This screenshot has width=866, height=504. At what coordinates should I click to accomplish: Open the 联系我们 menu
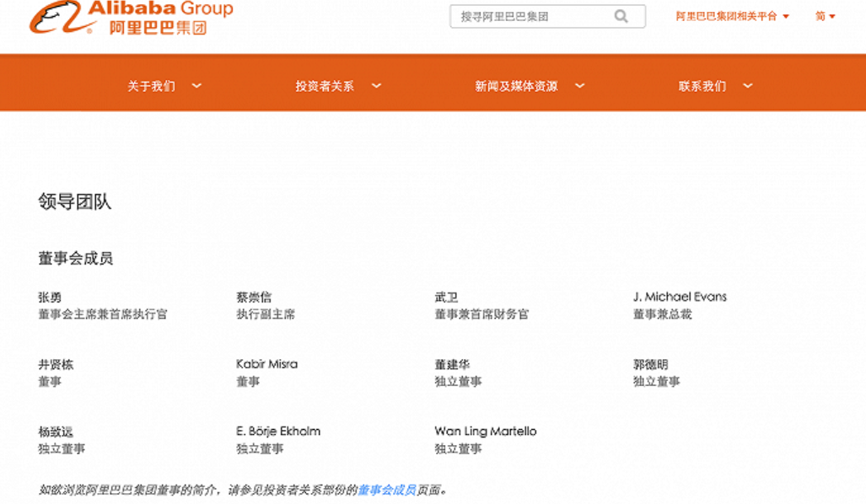point(702,86)
